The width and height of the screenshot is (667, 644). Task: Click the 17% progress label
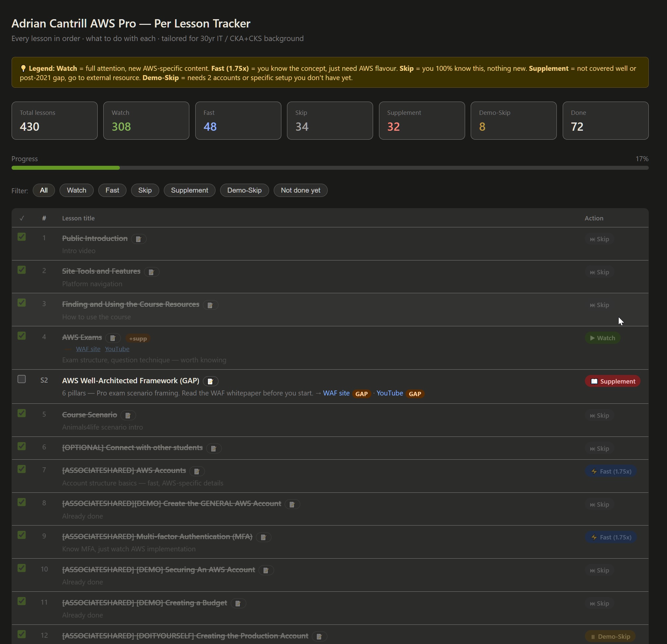[x=642, y=159]
